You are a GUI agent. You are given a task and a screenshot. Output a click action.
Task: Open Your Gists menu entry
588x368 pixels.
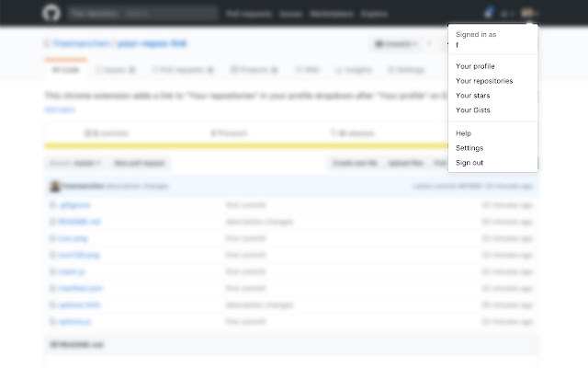pyautogui.click(x=473, y=110)
